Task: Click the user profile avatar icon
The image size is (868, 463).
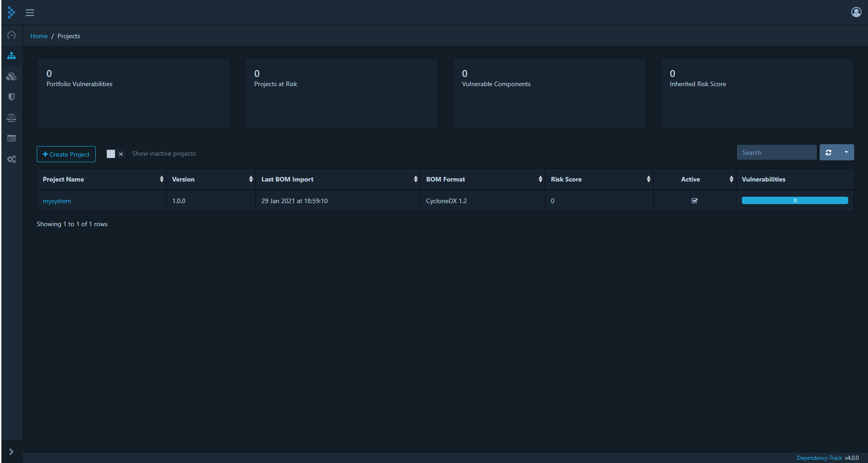Action: 856,12
